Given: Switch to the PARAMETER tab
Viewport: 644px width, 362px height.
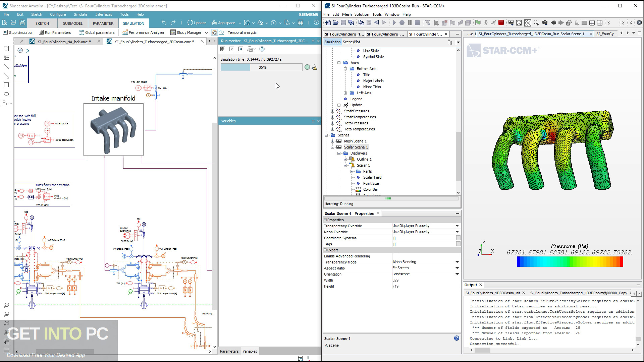Looking at the screenshot, I should (103, 23).
